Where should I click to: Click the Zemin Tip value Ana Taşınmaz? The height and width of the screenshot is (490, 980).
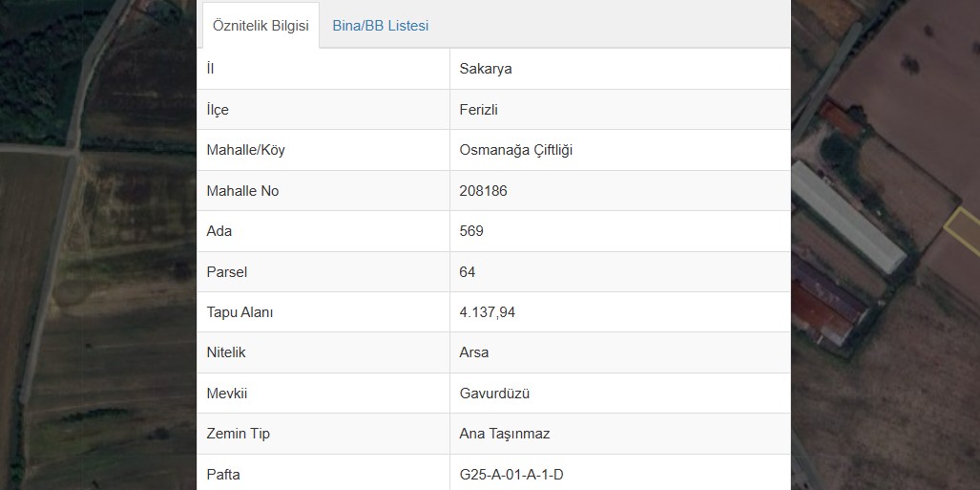click(x=505, y=434)
